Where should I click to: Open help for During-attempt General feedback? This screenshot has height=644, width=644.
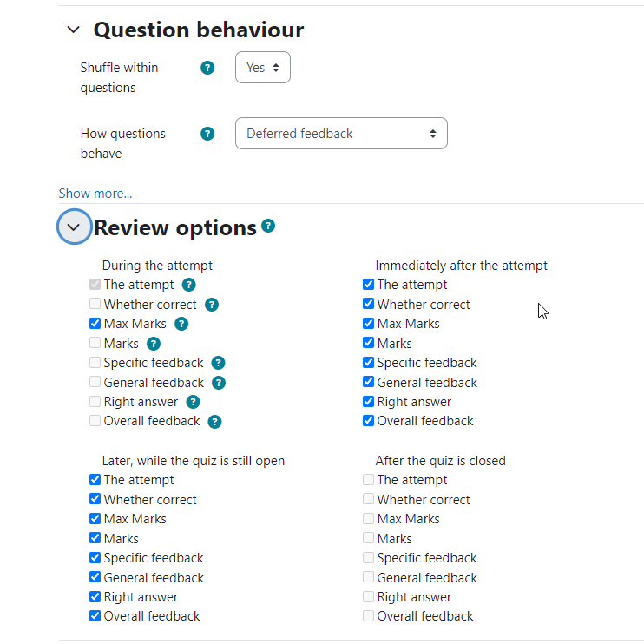coord(219,383)
